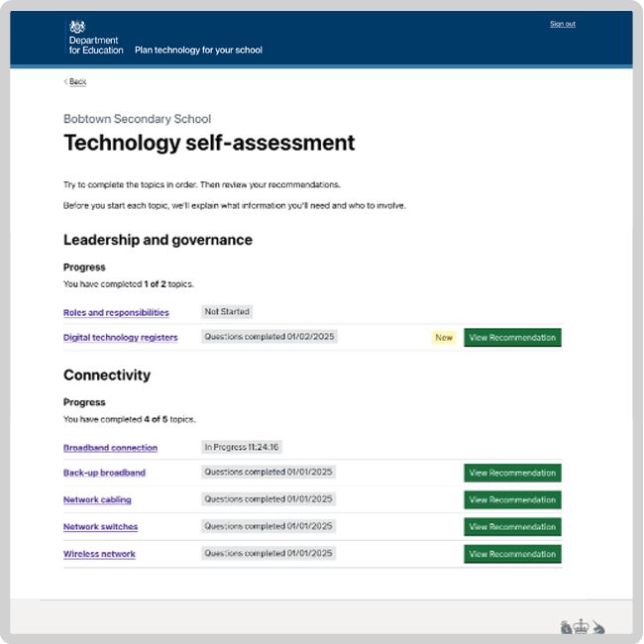View Recommendation for Network switches
This screenshot has width=644, height=644.
pyautogui.click(x=512, y=527)
